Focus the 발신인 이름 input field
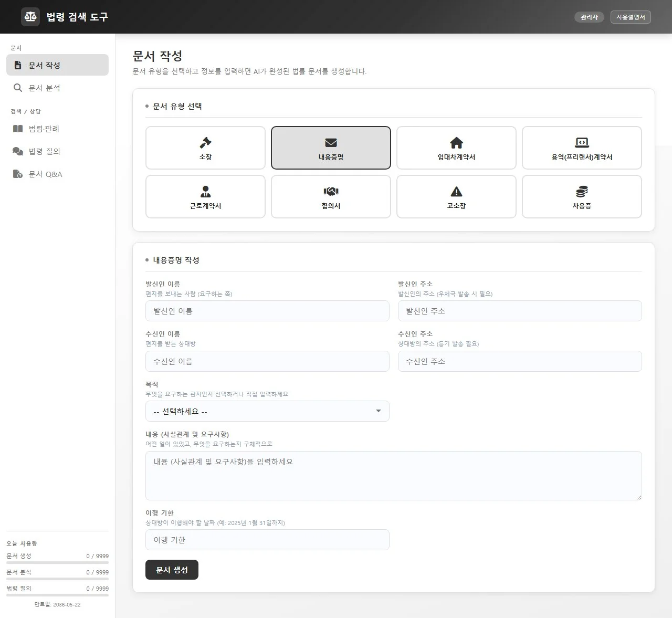This screenshot has height=618, width=672. [267, 311]
